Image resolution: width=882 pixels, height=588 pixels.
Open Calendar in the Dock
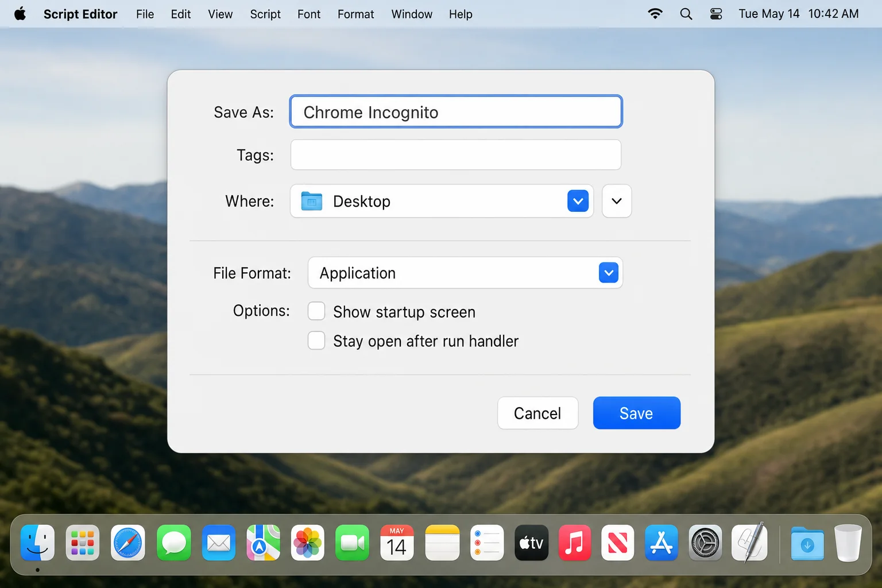[397, 543]
